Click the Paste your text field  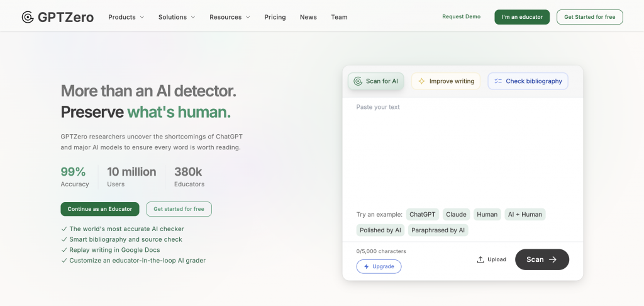462,150
